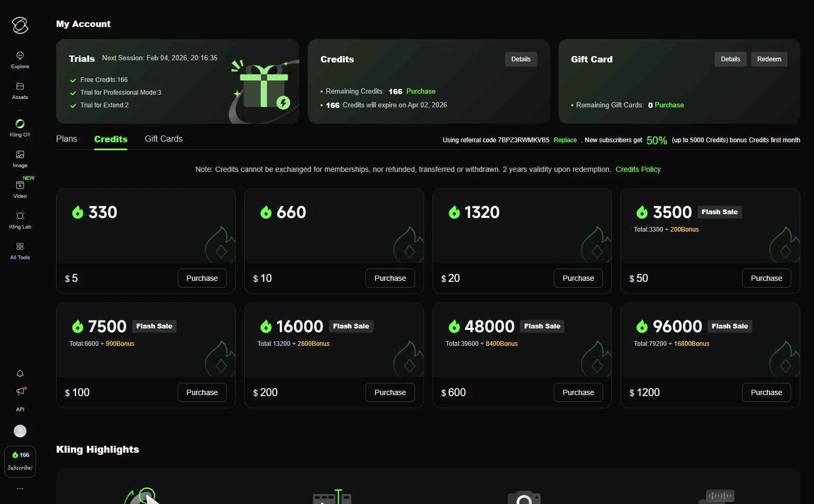
Task: Click the 50% bonus text for new subscribers
Action: click(656, 140)
